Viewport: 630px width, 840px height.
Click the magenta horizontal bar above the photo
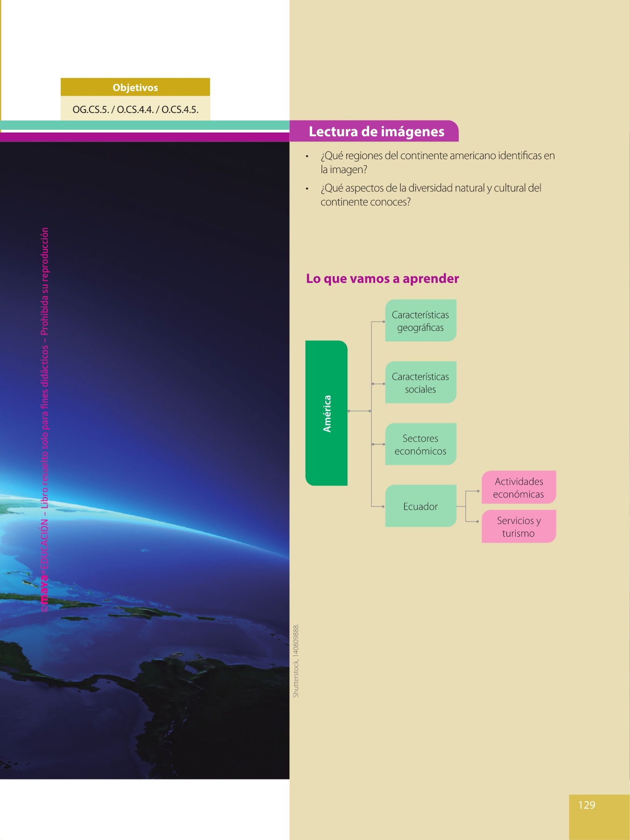(145, 137)
